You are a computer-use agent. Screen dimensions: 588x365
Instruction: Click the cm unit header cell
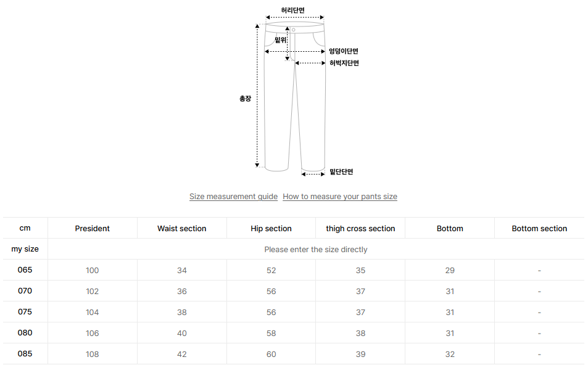[25, 228]
